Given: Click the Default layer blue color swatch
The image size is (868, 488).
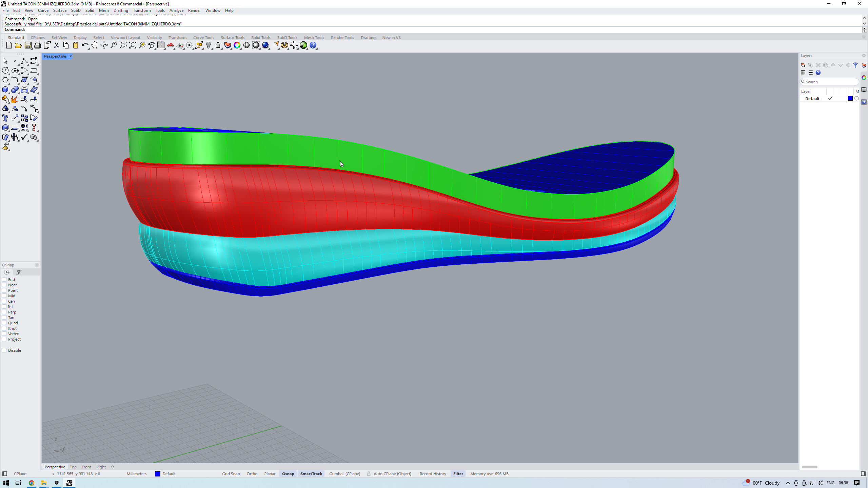Looking at the screenshot, I should (850, 99).
